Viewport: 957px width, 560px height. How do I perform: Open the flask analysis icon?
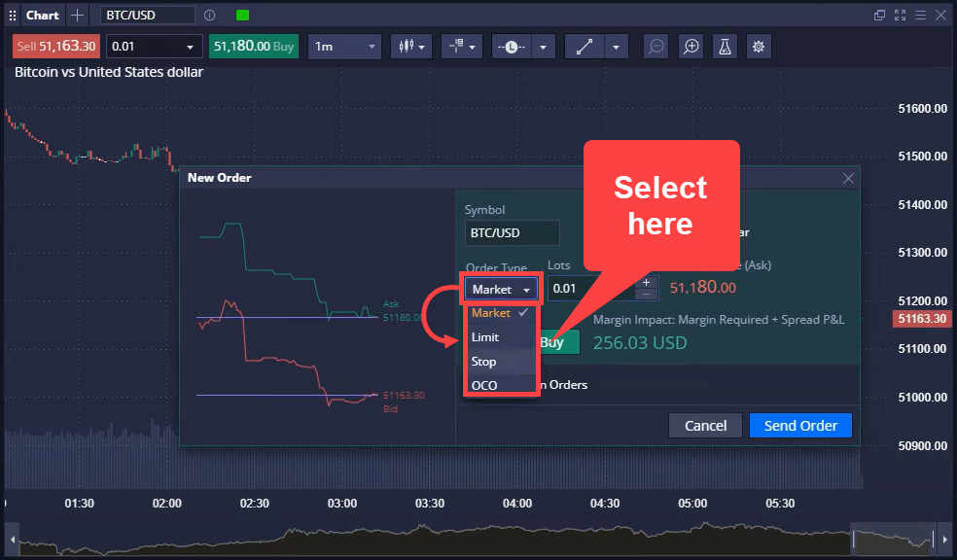725,46
